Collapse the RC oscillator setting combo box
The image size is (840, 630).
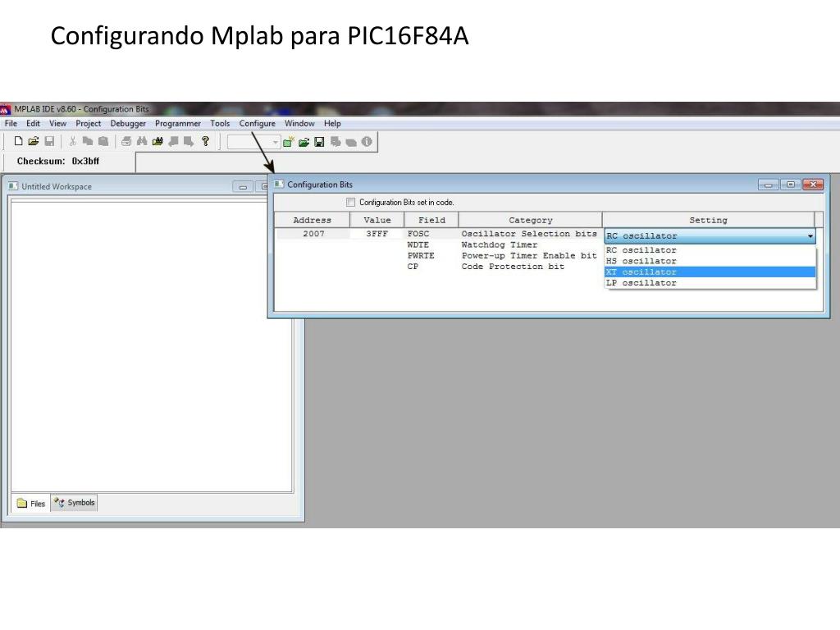point(810,235)
